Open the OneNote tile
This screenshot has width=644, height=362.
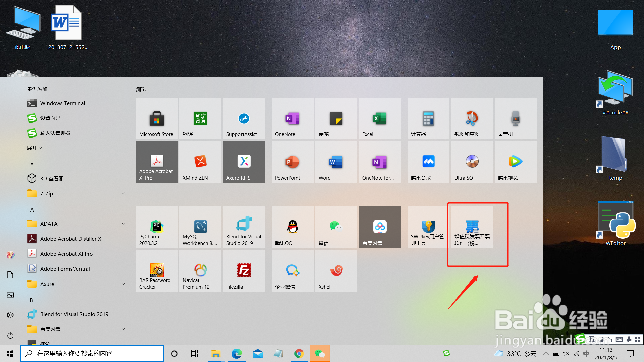click(292, 118)
